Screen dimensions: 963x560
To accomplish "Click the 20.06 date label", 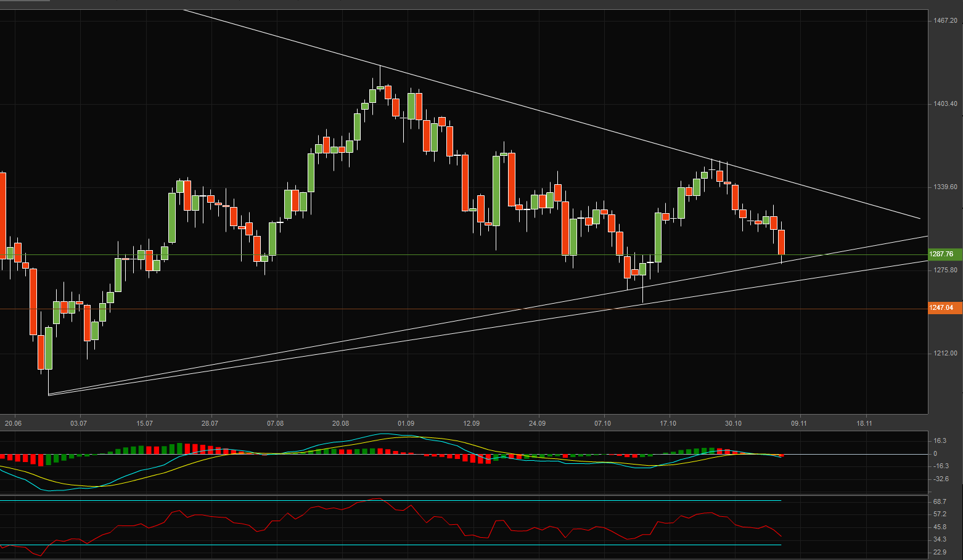I will [x=14, y=423].
